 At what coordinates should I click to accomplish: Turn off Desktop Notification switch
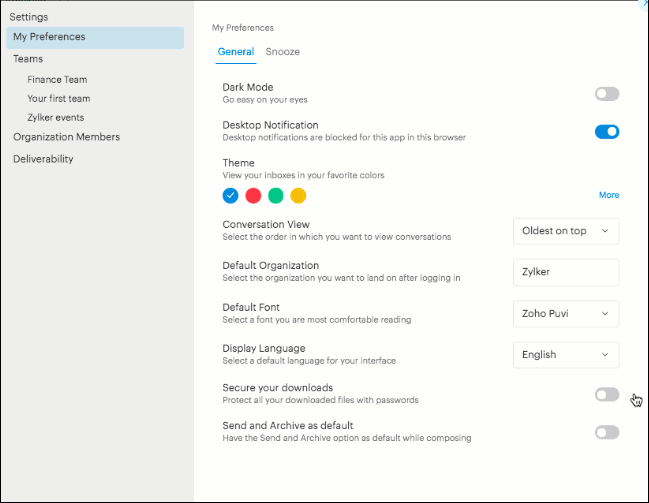click(607, 132)
